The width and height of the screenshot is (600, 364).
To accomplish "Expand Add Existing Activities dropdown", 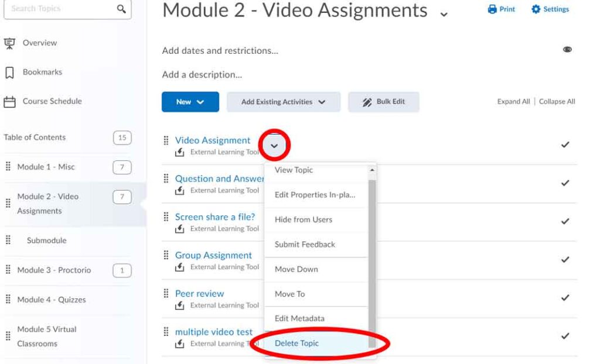I will [x=283, y=102].
